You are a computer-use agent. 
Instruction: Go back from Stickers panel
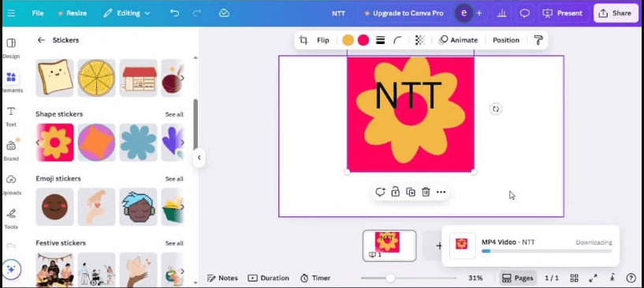41,40
